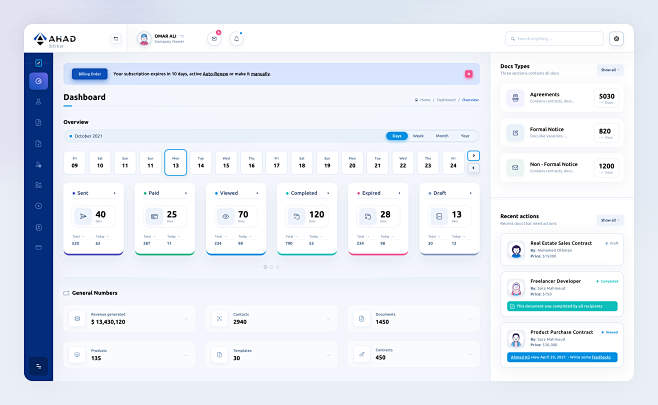Viewport: 658px width, 405px height.
Task: Click the Revenue generated icon
Action: click(x=77, y=318)
